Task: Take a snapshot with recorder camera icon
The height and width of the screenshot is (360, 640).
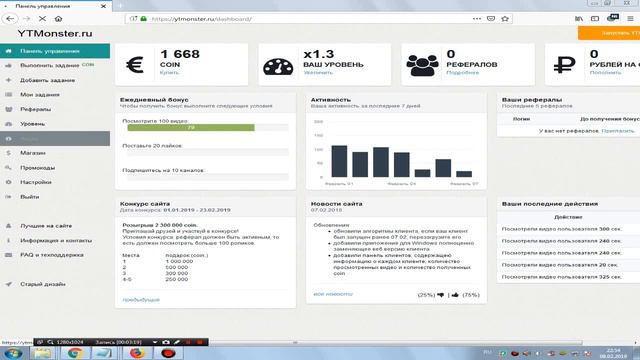Action: 166,342
